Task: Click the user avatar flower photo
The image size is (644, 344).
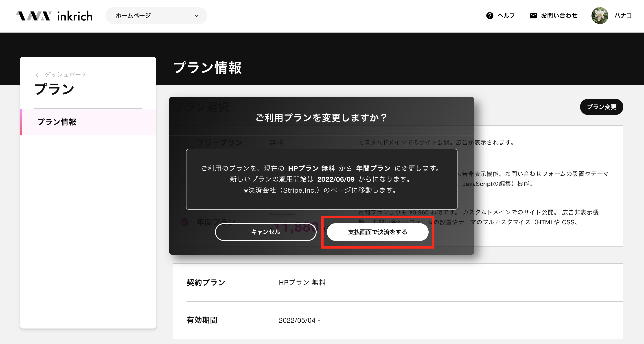Action: (600, 15)
